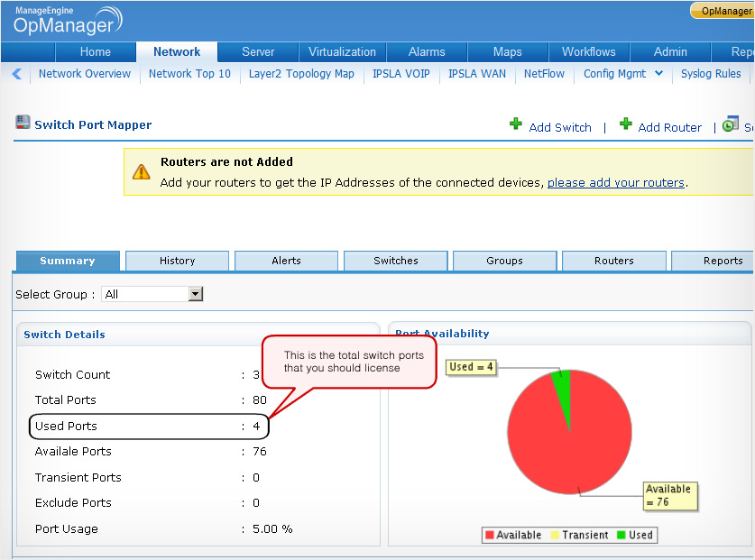Open the Virtualization menu tab
Image resolution: width=755 pixels, height=560 pixels.
pos(343,51)
